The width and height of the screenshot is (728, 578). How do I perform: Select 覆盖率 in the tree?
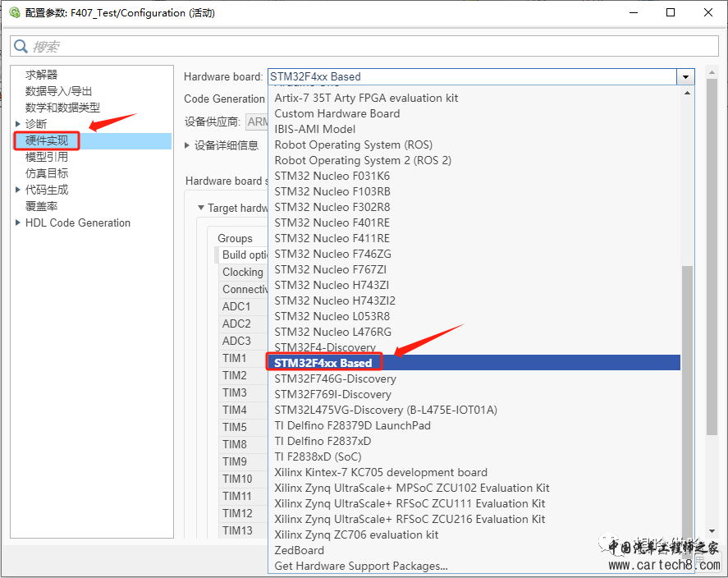pyautogui.click(x=41, y=206)
